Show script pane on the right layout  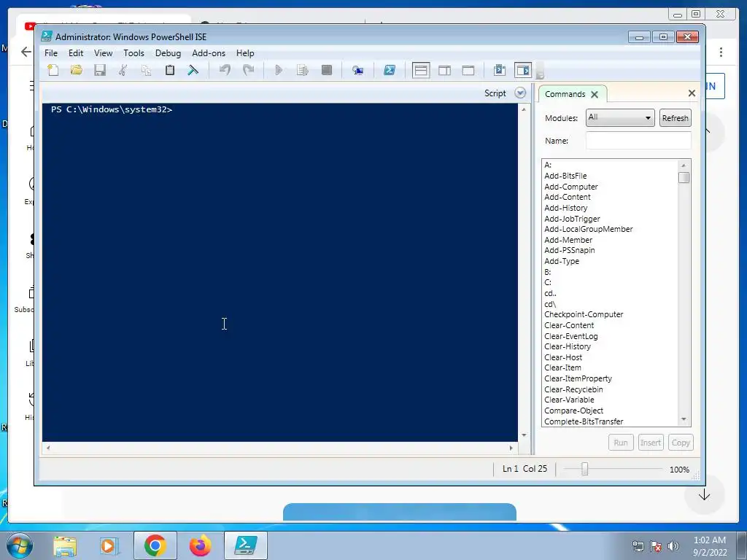pos(444,71)
